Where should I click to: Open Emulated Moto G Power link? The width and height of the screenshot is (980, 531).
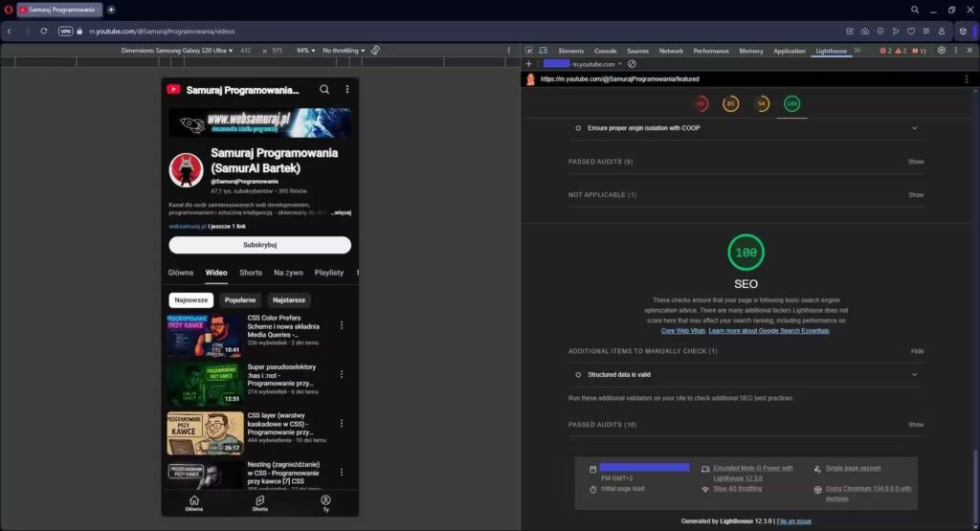[752, 473]
